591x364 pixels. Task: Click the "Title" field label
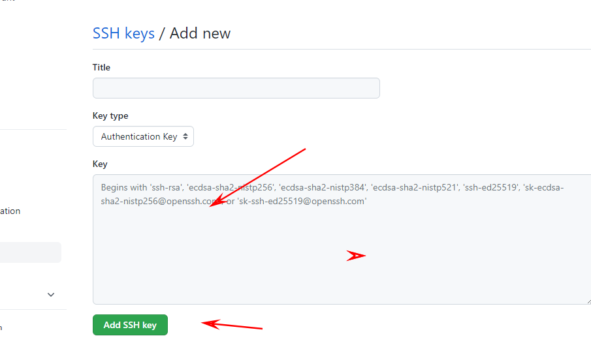tap(101, 67)
